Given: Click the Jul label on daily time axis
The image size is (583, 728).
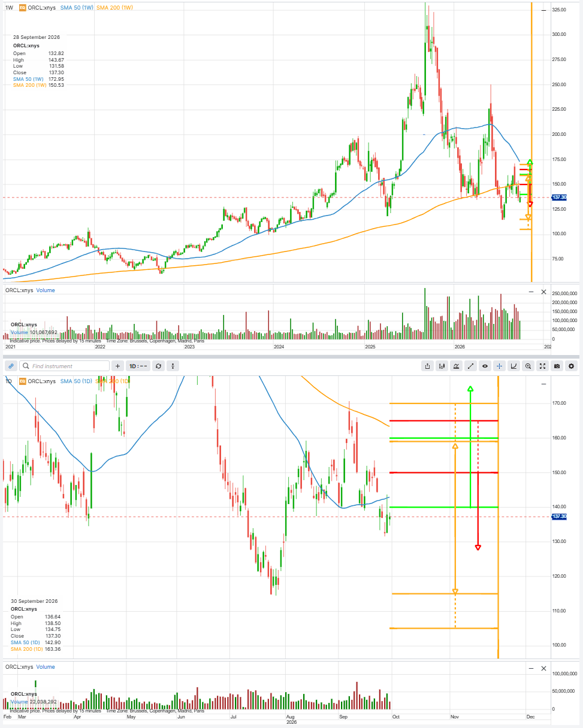Looking at the screenshot, I should (x=234, y=716).
